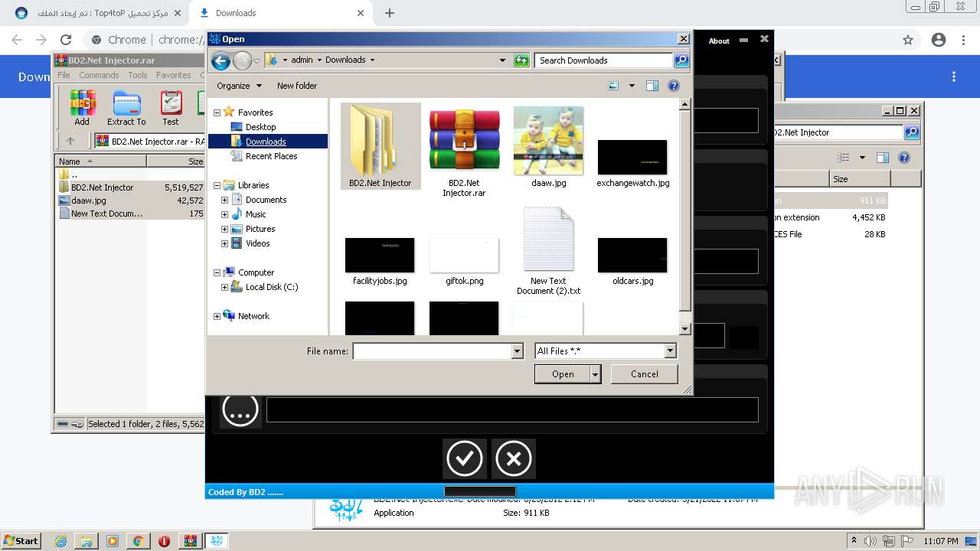Open Chrome profile avatar icon
980x551 pixels.
pyautogui.click(x=939, y=40)
